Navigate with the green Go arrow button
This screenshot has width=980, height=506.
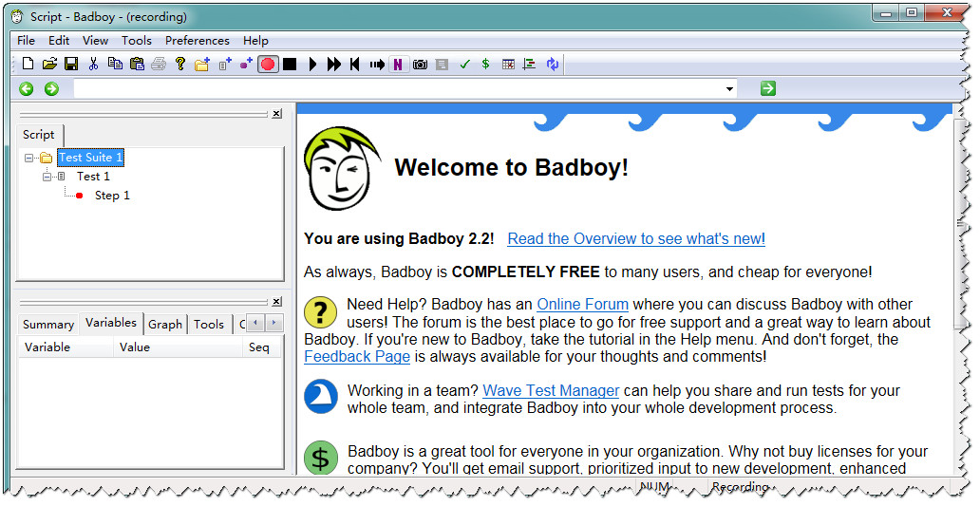coord(768,88)
